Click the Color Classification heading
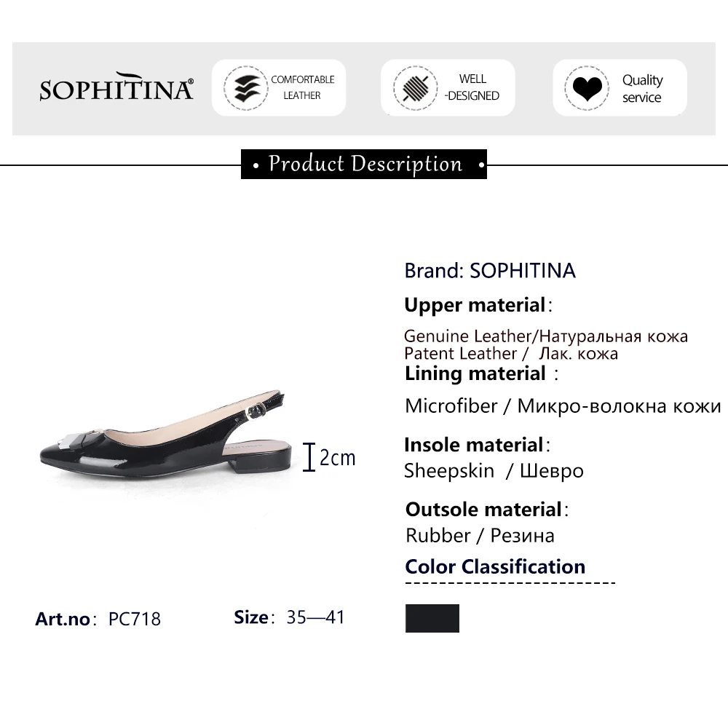 click(x=495, y=567)
